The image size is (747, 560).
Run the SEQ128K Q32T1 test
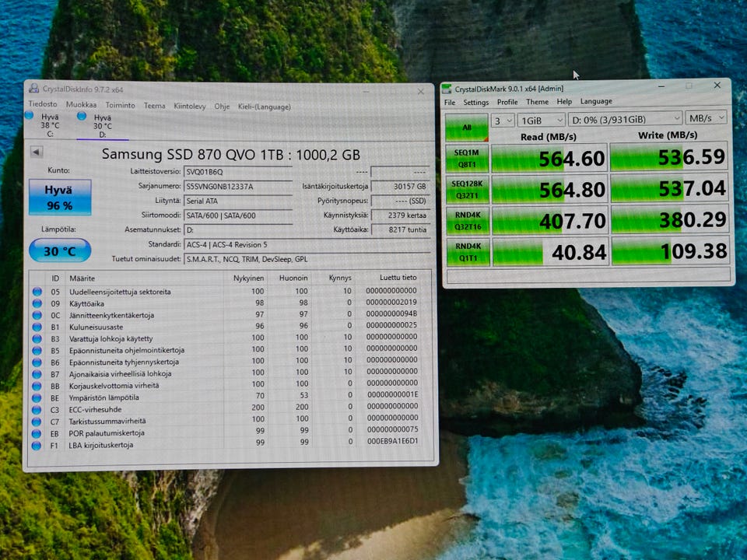[468, 190]
